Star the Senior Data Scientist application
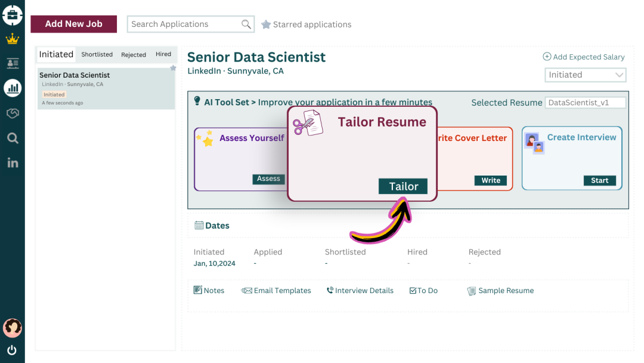 (173, 68)
